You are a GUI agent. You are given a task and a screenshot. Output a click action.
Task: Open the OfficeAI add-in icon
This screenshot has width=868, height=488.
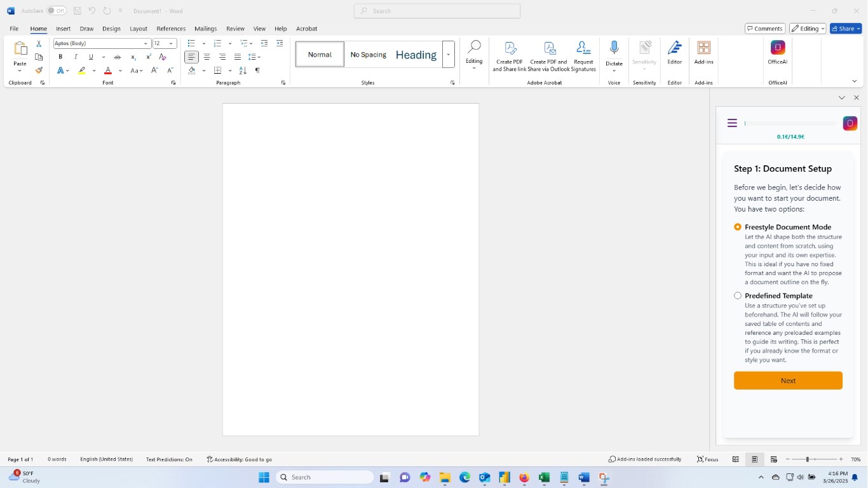778,48
